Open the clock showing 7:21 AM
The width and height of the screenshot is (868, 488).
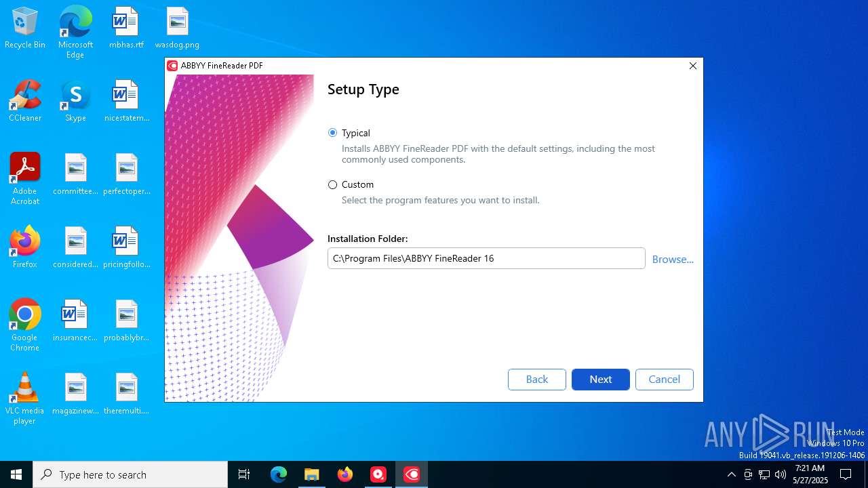(x=810, y=474)
